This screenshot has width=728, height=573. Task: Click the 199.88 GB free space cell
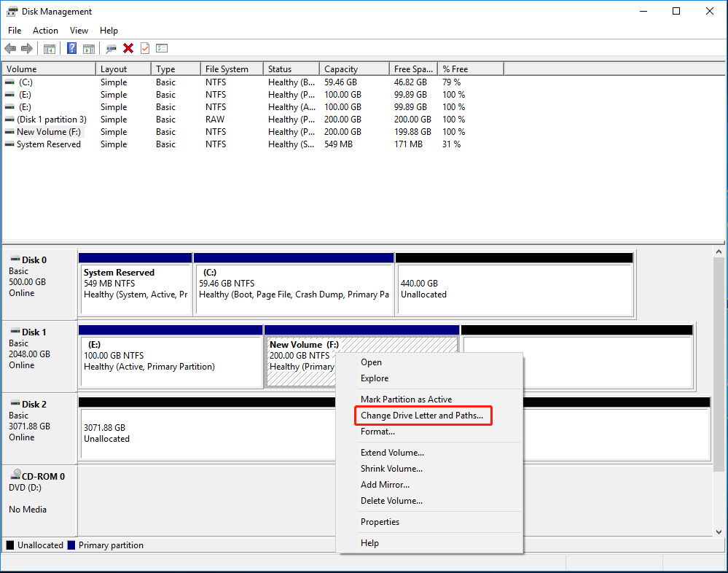click(412, 132)
